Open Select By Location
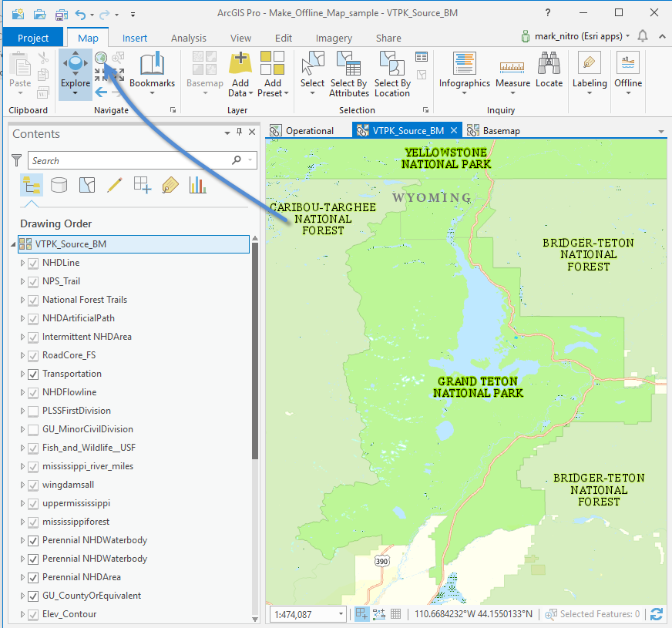The width and height of the screenshot is (672, 628). click(x=392, y=74)
